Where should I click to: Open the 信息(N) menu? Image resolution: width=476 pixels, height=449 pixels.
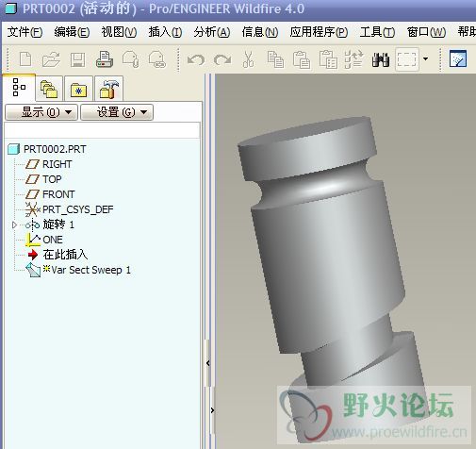click(x=260, y=32)
